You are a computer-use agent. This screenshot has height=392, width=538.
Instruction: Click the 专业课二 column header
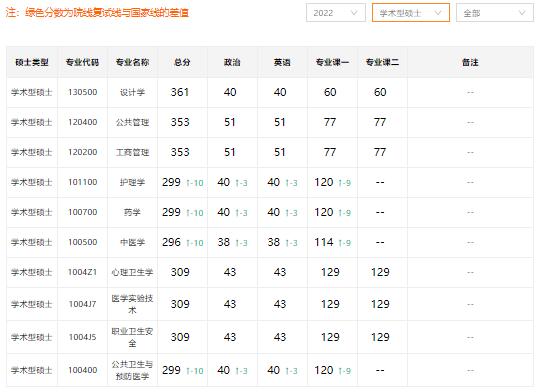pos(382,62)
